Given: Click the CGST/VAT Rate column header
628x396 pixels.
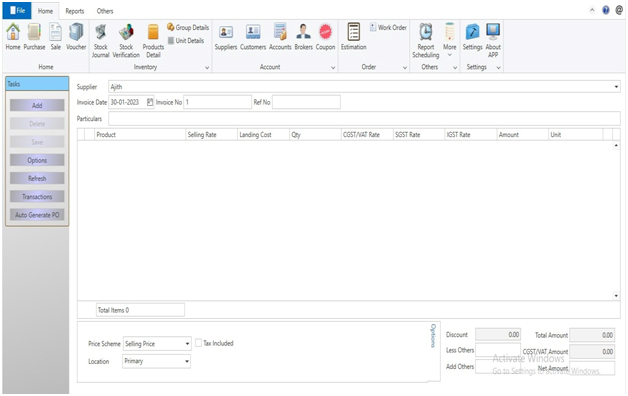Looking at the screenshot, I should pyautogui.click(x=367, y=135).
